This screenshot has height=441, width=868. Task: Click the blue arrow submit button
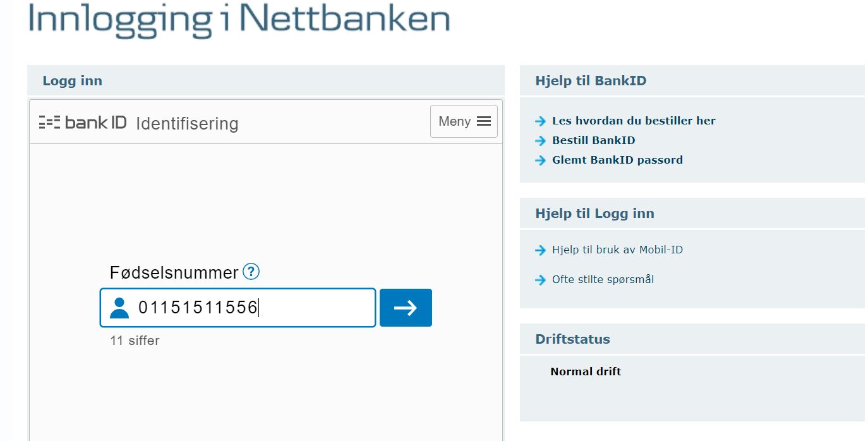pyautogui.click(x=406, y=308)
